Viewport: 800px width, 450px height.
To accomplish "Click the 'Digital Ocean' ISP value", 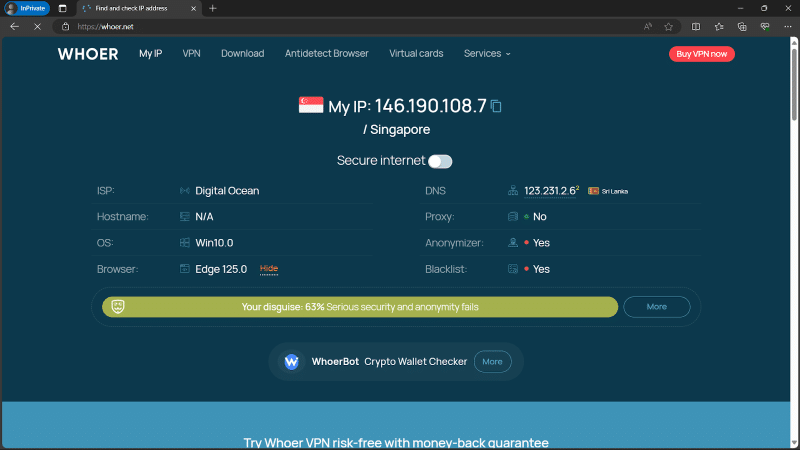I will click(x=227, y=191).
